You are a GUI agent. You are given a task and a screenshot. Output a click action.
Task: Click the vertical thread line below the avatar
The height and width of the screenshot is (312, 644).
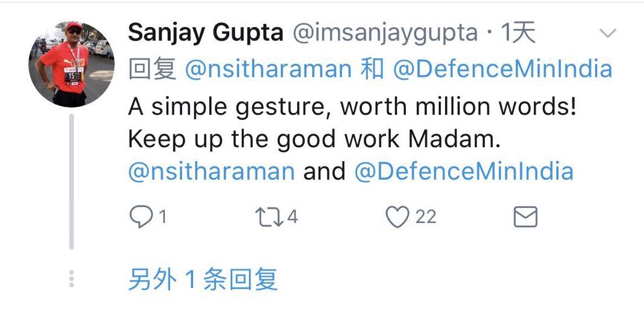pos(72,180)
